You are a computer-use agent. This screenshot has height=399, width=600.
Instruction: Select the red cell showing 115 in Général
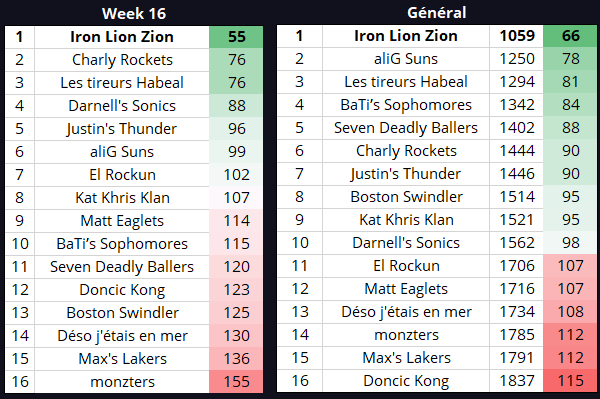tap(570, 381)
